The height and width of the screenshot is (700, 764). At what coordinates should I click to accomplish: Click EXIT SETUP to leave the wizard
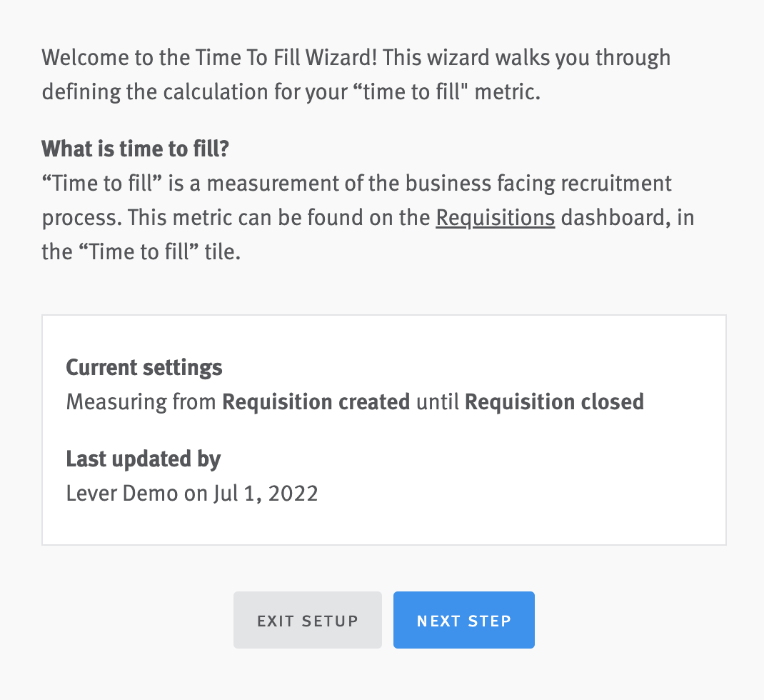tap(307, 620)
